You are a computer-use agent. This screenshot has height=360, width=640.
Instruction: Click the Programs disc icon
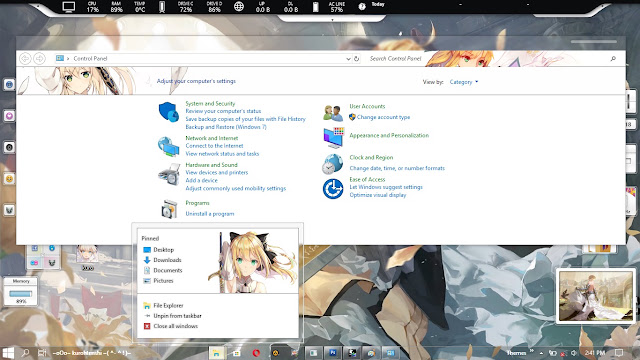[x=169, y=209]
